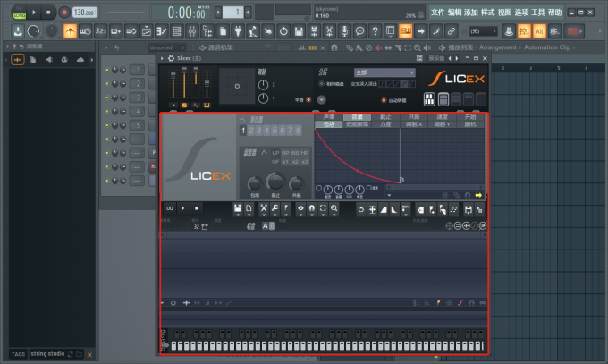Image resolution: width=608 pixels, height=364 pixels.
Task: Toggle channel 5 green mute LED
Action: (107, 125)
